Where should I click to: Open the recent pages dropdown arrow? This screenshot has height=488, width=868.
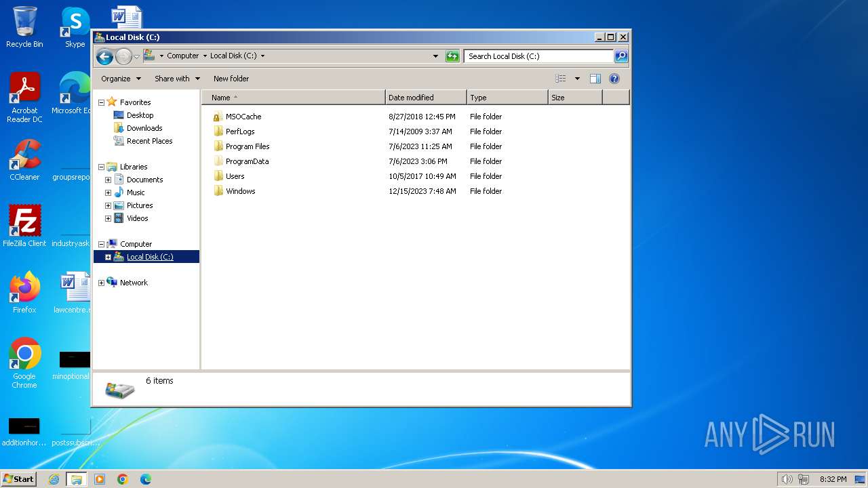(x=136, y=56)
